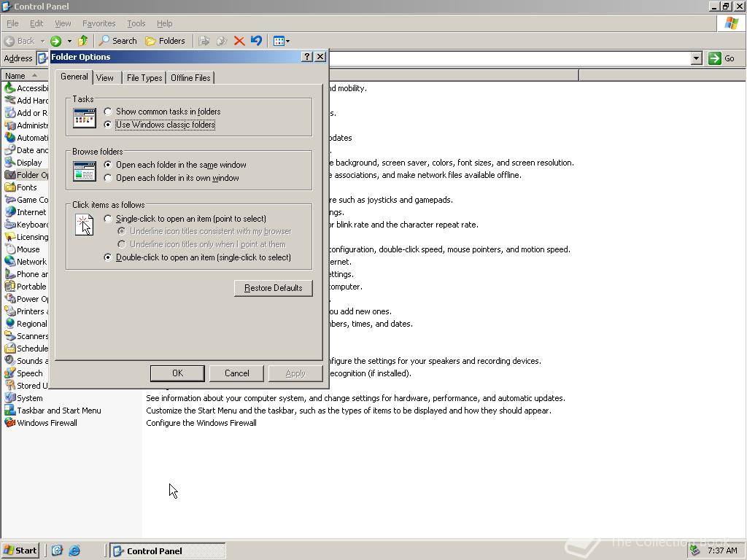Select the Keyboard icon
This screenshot has width=747, height=560.
10,225
